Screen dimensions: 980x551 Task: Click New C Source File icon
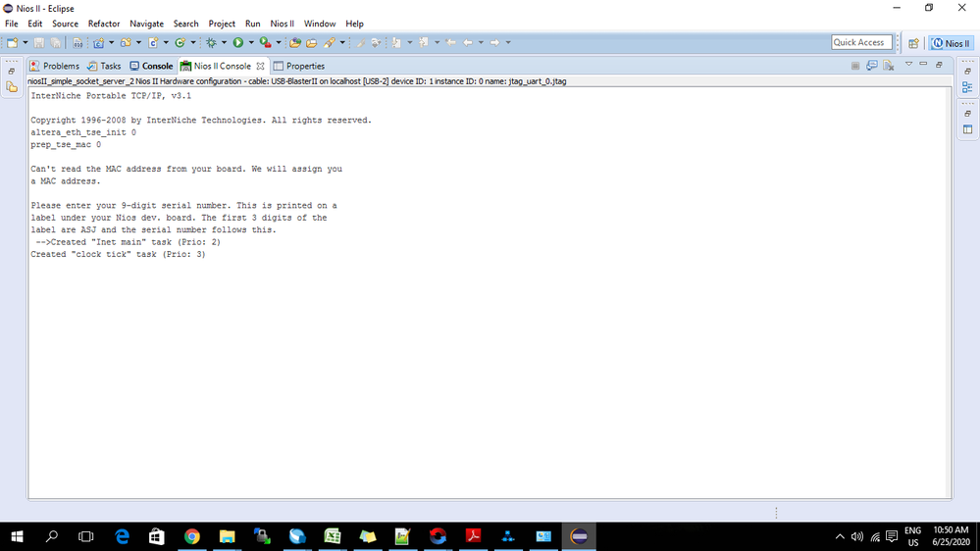(153, 42)
